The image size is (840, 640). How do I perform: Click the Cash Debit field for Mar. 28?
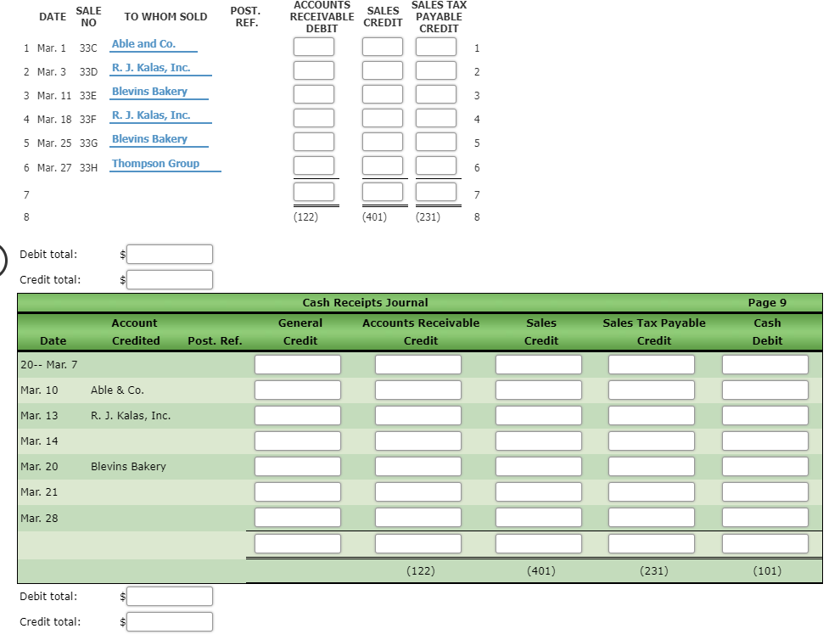764,516
